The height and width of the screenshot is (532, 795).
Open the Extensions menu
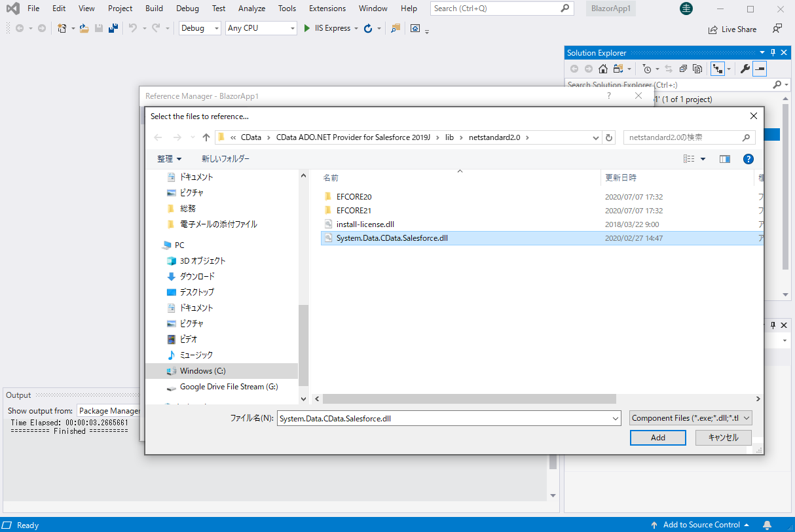tap(327, 9)
